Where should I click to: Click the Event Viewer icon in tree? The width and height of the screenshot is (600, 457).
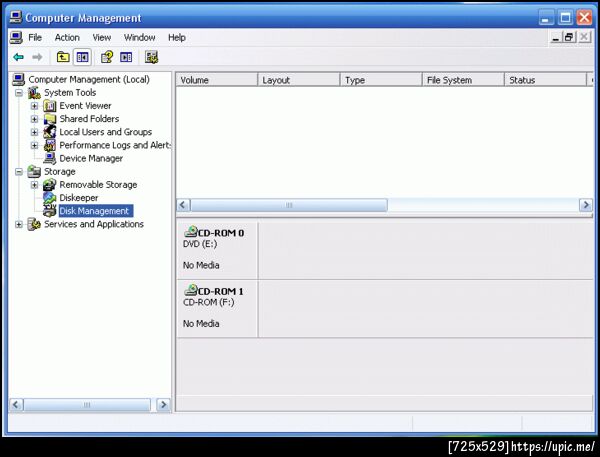coord(50,106)
